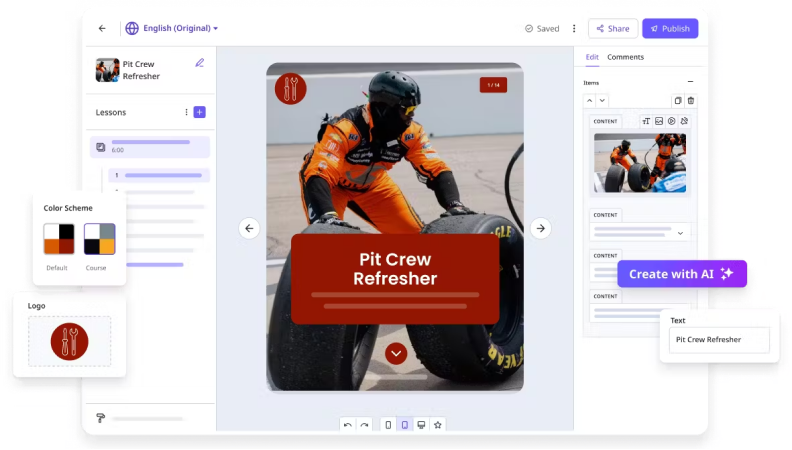Click the back arrow in the header
This screenshot has width=792, height=450.
click(x=102, y=28)
